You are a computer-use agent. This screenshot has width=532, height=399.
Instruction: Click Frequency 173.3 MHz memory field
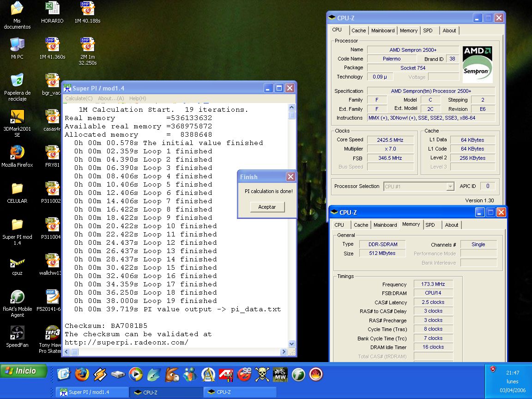point(433,284)
